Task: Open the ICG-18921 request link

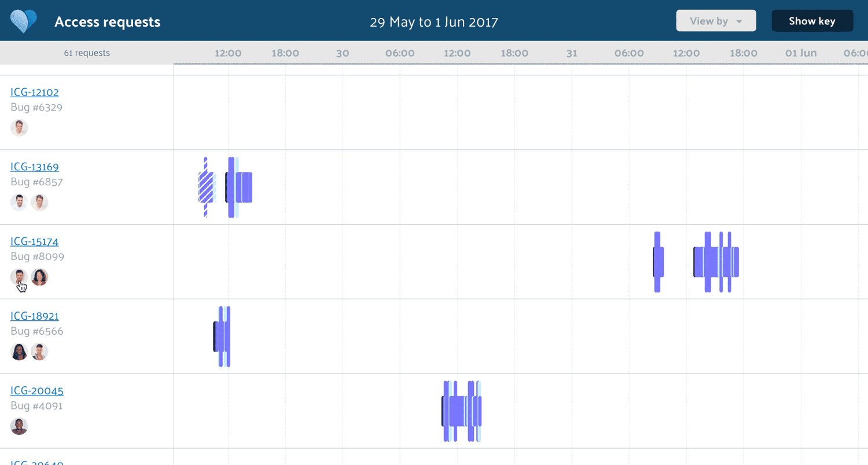Action: (x=34, y=316)
